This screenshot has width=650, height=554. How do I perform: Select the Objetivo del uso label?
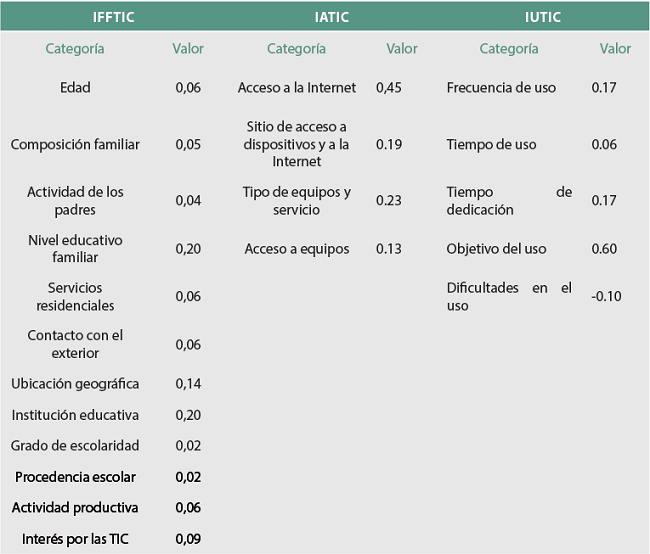click(x=496, y=249)
